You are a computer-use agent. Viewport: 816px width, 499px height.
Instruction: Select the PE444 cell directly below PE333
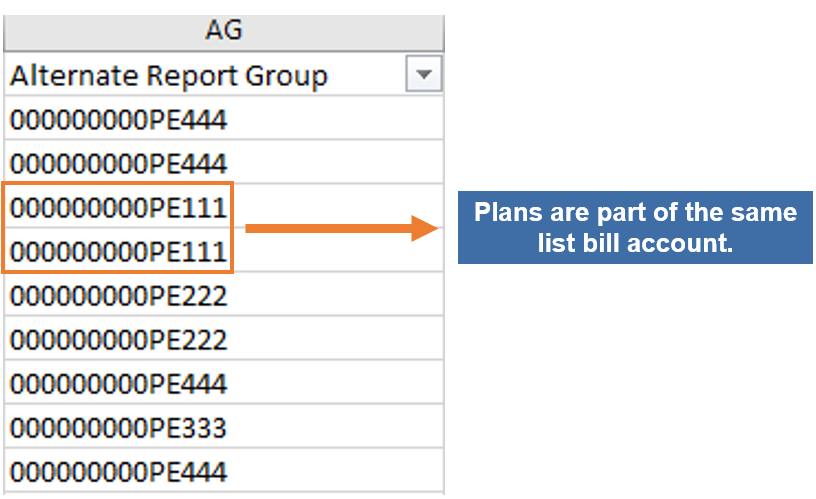point(120,471)
